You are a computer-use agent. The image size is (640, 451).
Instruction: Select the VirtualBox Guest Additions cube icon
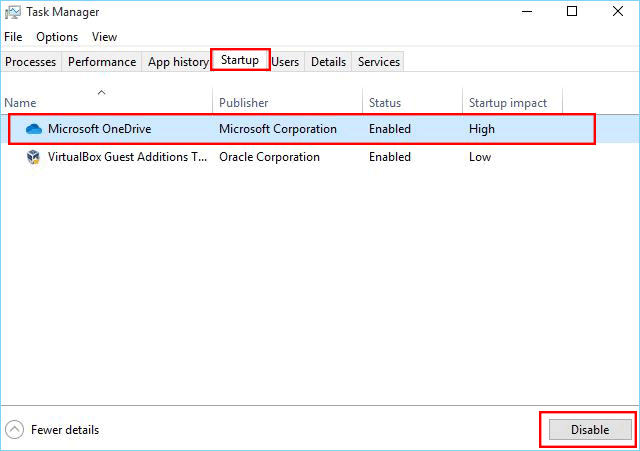point(33,157)
